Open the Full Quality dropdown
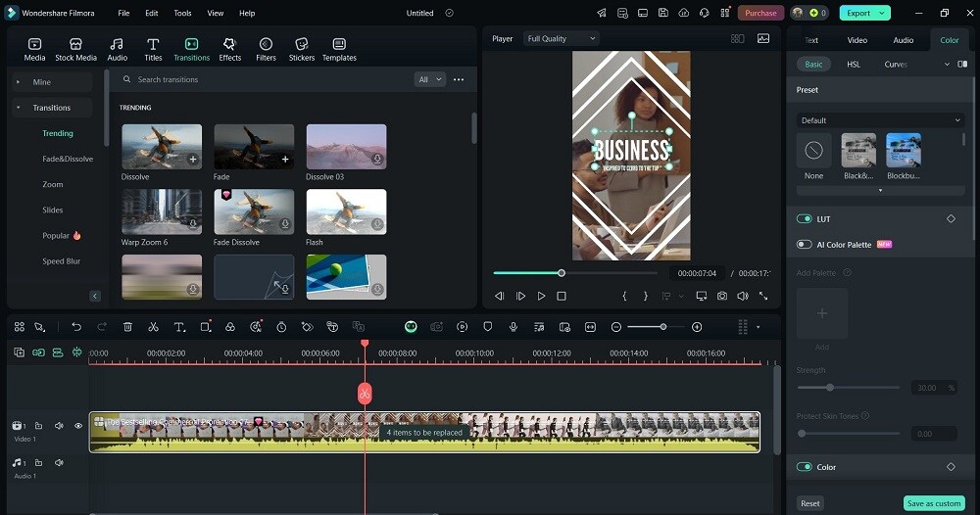The width and height of the screenshot is (980, 515). click(561, 39)
